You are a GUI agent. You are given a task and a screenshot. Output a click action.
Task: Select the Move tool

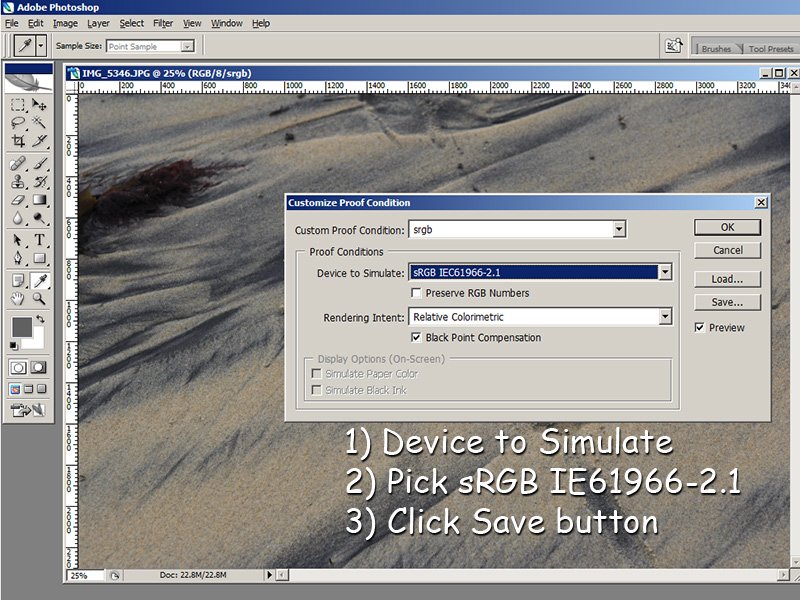40,104
